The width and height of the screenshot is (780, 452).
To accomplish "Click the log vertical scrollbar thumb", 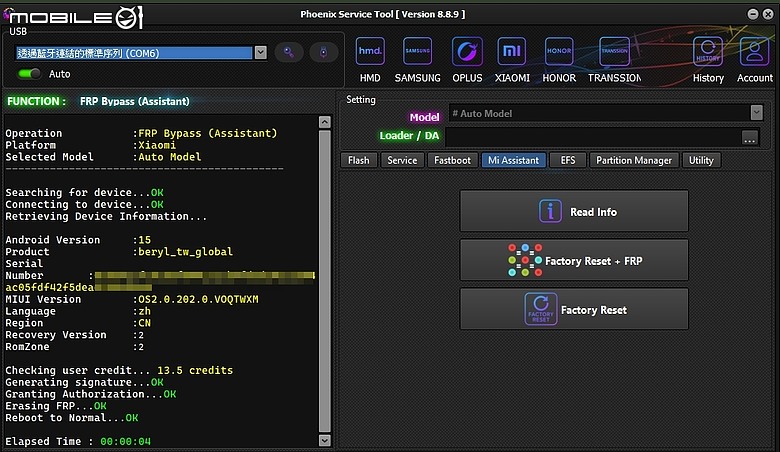I will (324, 281).
